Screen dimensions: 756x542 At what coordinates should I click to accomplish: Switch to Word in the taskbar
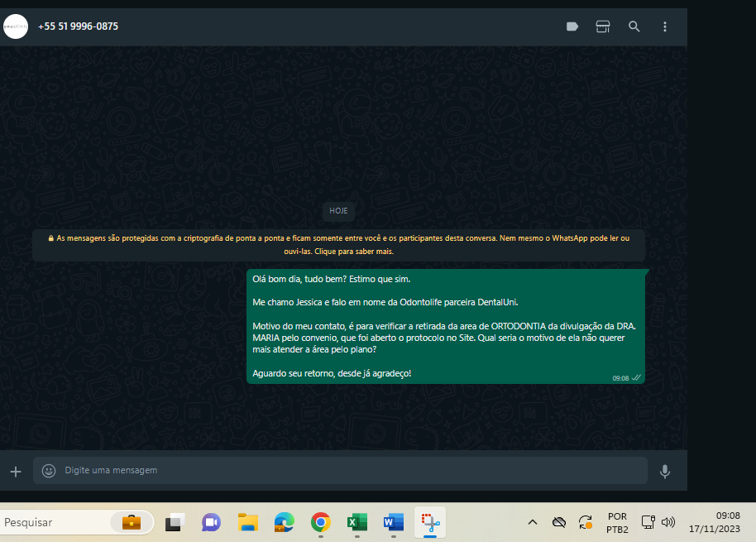pyautogui.click(x=393, y=522)
